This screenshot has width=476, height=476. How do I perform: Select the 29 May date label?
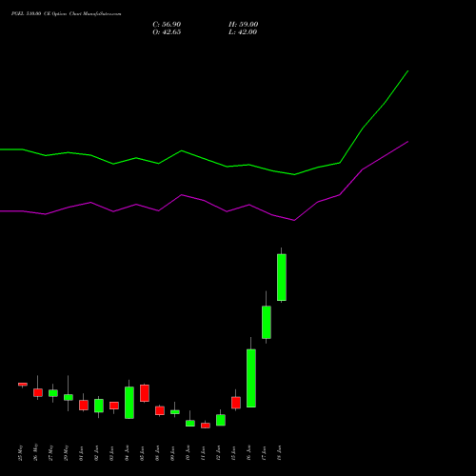coord(67,452)
